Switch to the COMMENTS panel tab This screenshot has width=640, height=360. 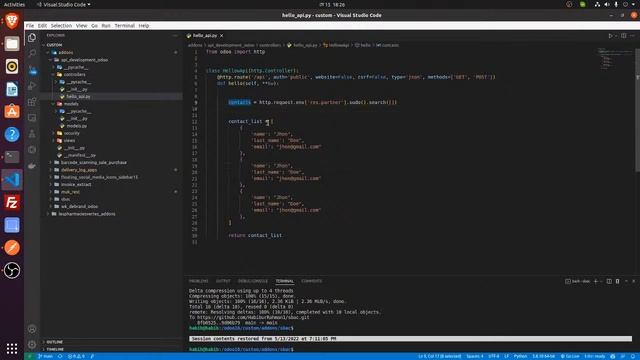click(x=311, y=281)
